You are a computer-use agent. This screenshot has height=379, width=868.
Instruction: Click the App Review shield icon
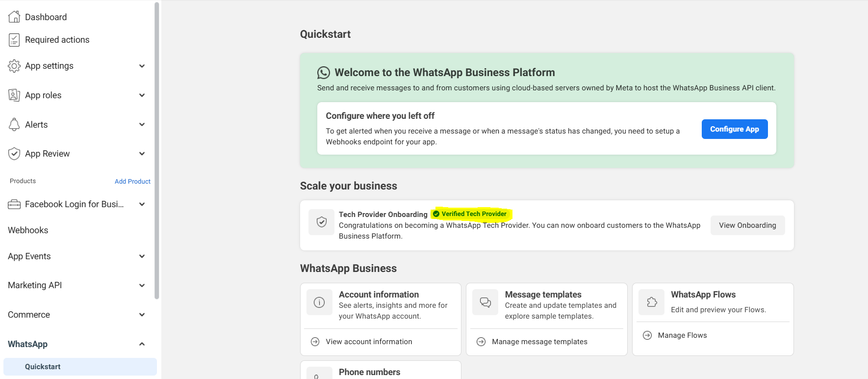14,154
